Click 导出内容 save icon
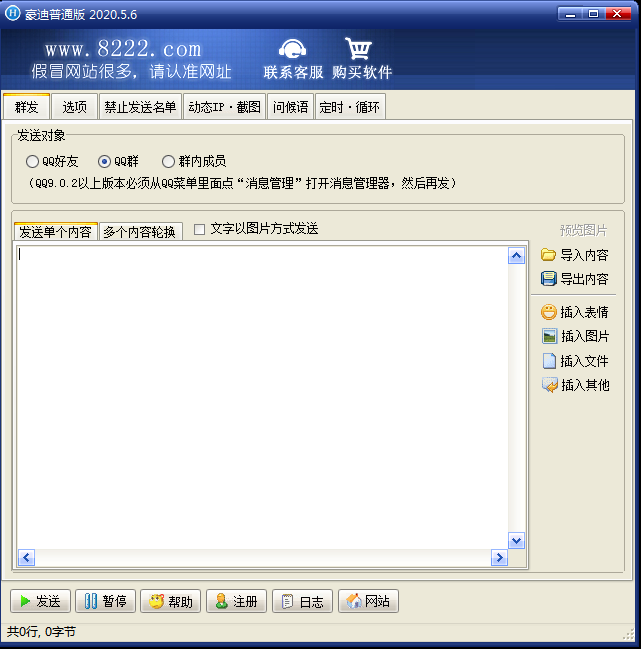 (x=549, y=279)
